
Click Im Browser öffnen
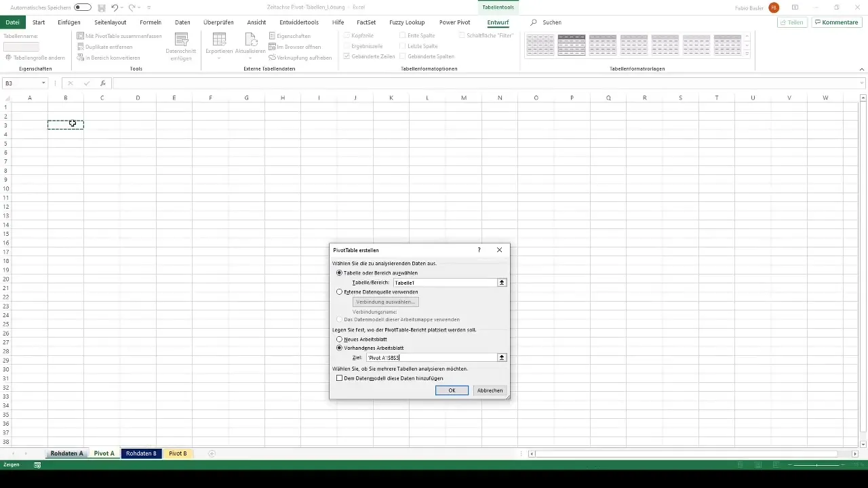(295, 47)
